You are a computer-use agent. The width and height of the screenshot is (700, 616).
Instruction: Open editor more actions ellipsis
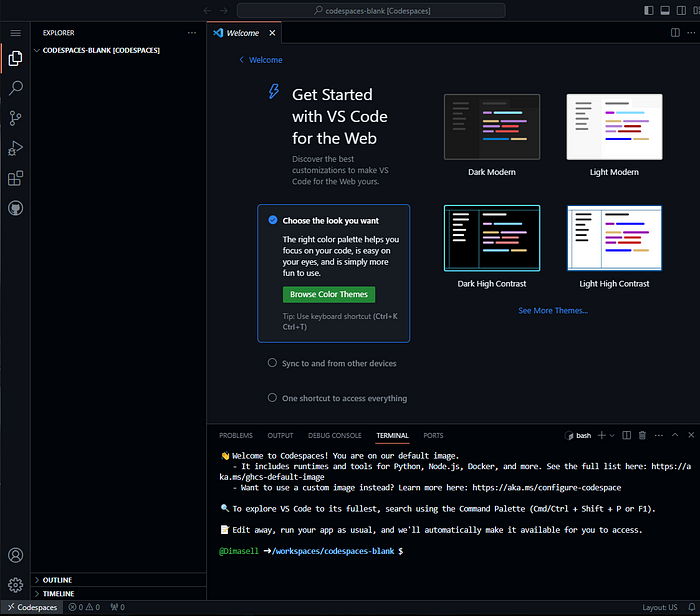tap(691, 33)
